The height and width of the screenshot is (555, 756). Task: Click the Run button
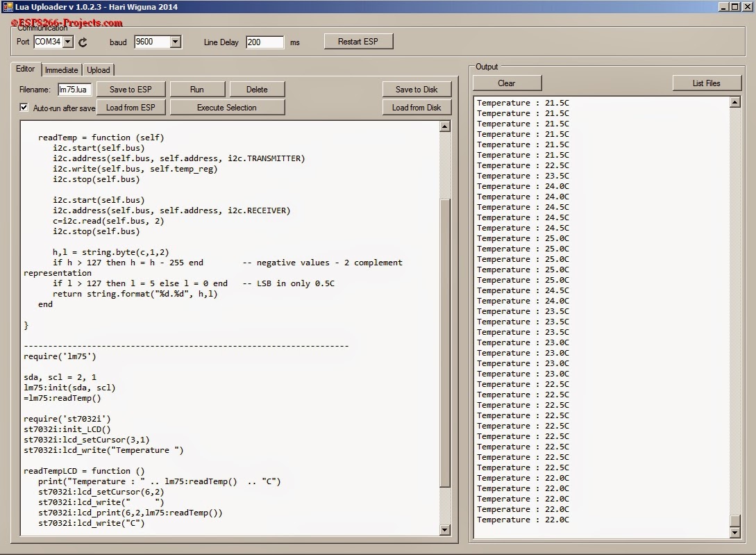pyautogui.click(x=196, y=90)
